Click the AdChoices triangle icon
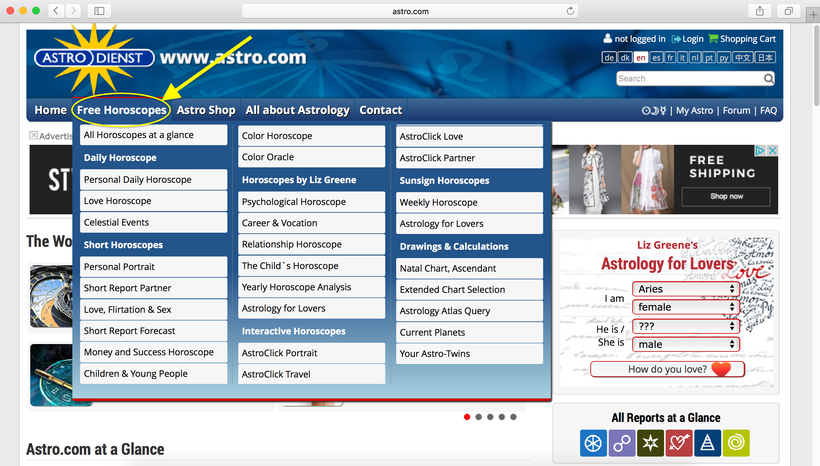The width and height of the screenshot is (820, 466). (x=760, y=151)
